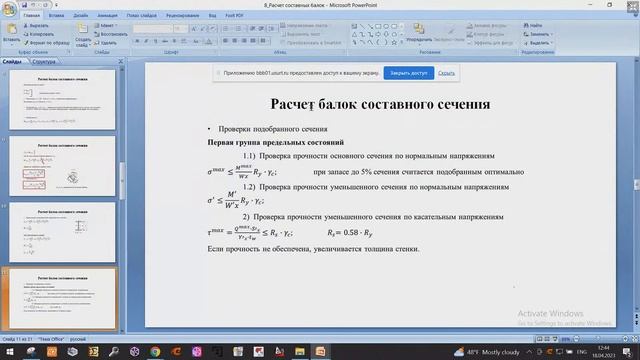Viewport: 640px width, 360px height.
Task: Select the straight line shape
Action: 362,27
